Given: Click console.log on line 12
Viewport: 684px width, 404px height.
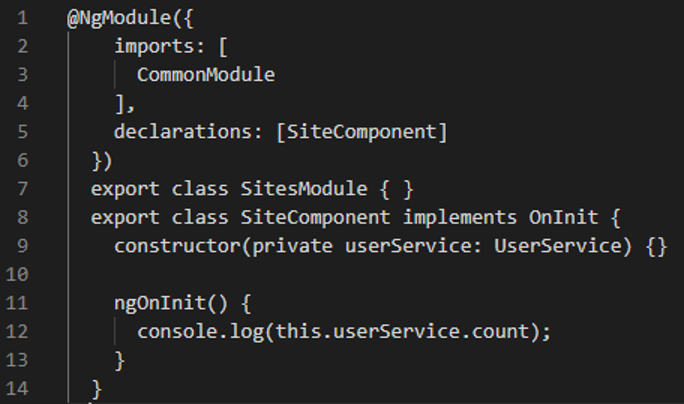Looking at the screenshot, I should click(201, 332).
